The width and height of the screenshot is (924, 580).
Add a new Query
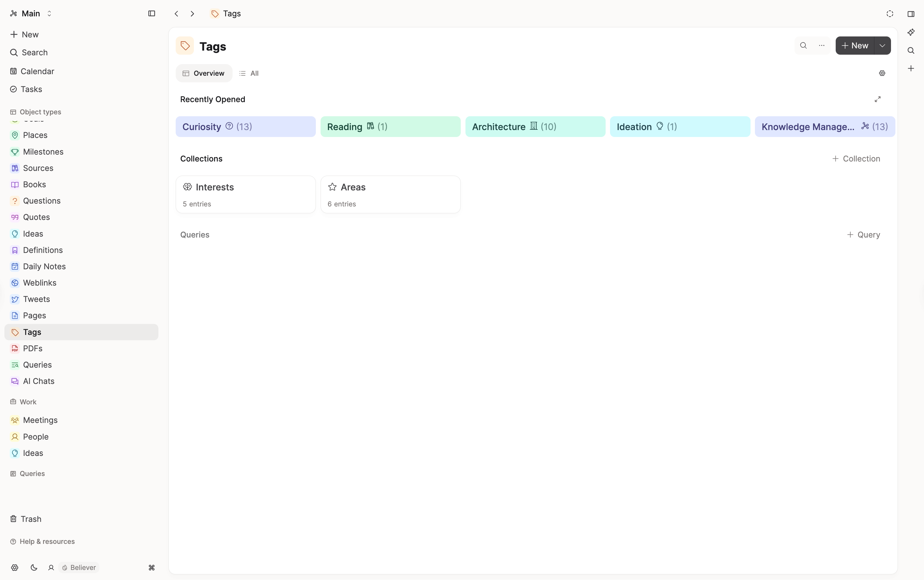tap(863, 235)
